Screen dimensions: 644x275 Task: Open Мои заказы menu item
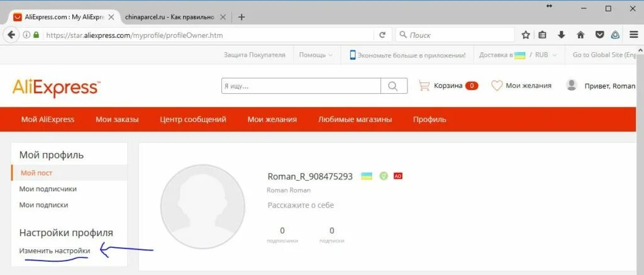tap(117, 120)
